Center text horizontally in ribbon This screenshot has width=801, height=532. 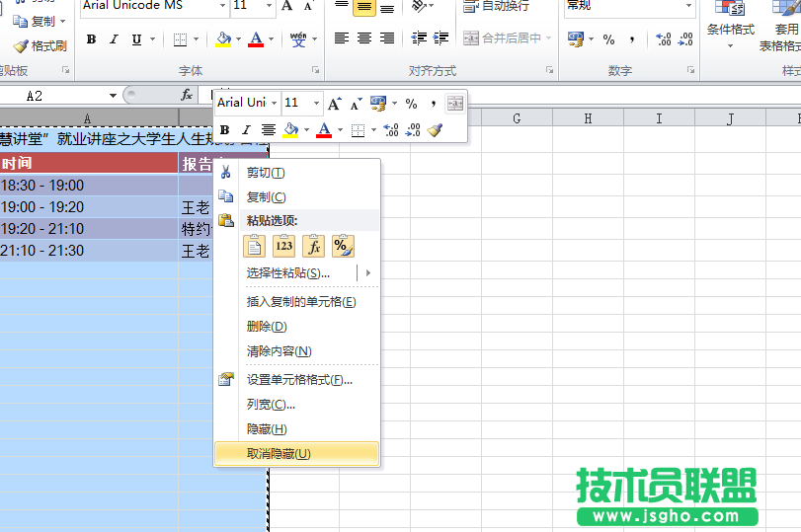point(364,38)
